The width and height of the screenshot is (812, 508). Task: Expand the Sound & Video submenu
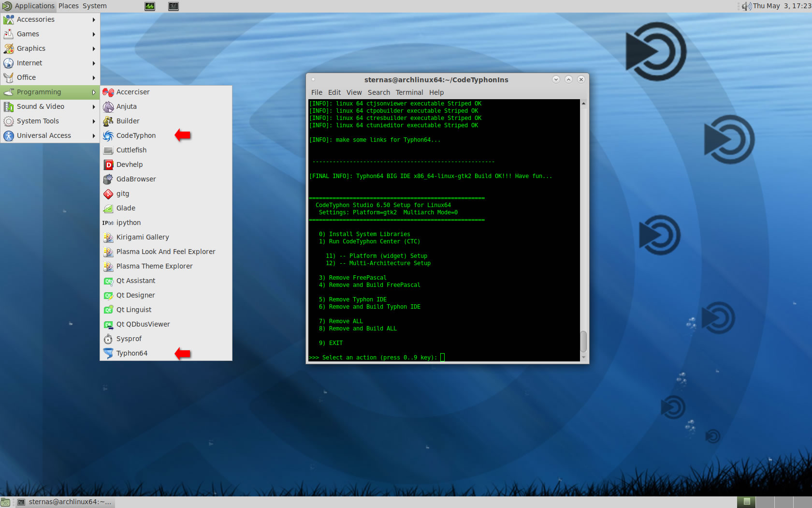[x=50, y=106]
